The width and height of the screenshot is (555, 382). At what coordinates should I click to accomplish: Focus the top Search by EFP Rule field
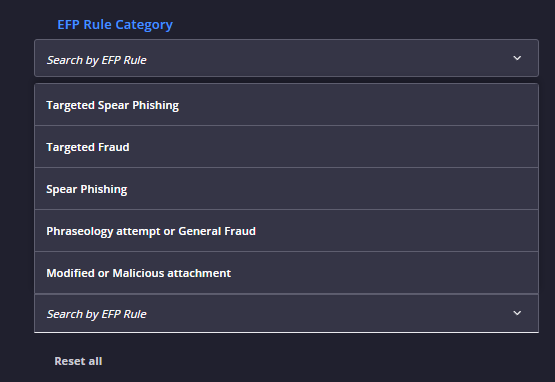point(286,58)
